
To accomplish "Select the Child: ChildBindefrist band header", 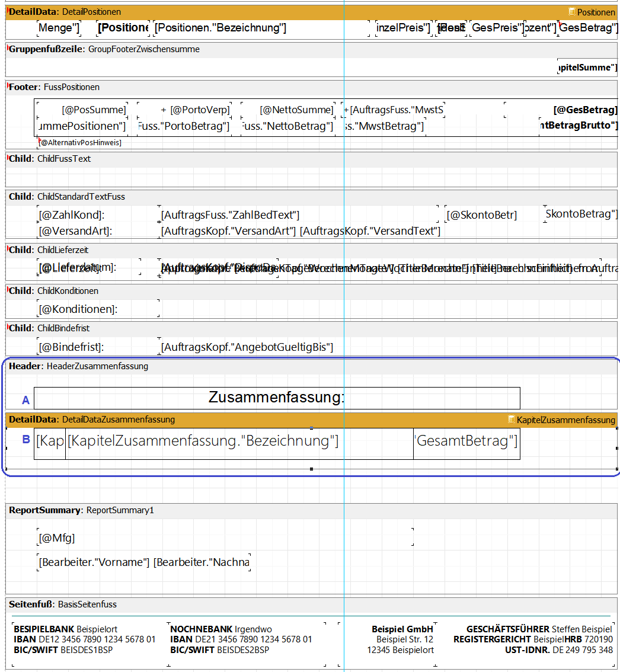I will [x=311, y=328].
